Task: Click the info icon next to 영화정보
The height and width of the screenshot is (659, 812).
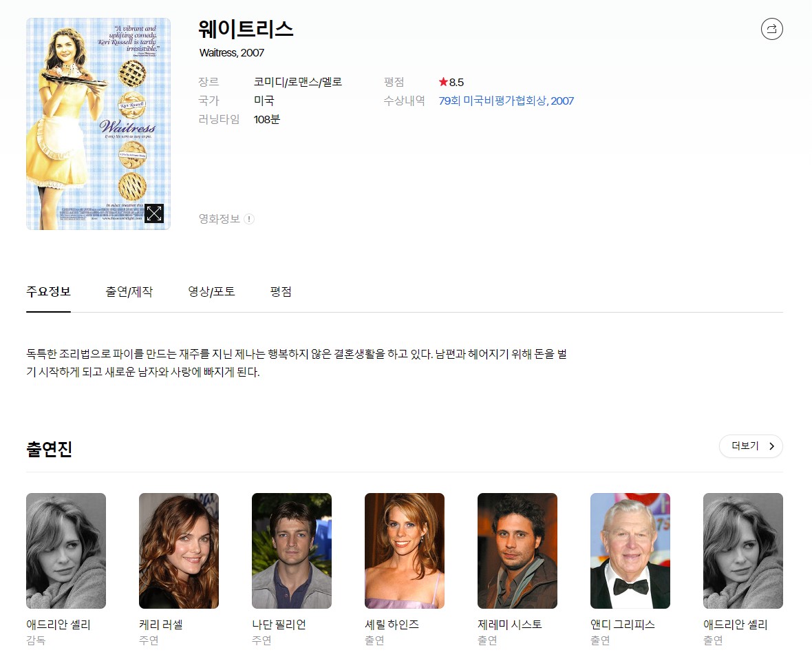Action: pos(249,219)
